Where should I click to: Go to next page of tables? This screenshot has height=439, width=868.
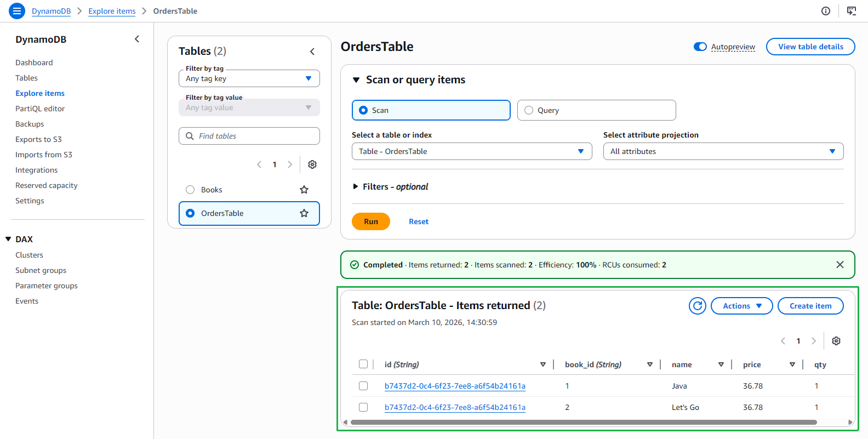coord(290,164)
